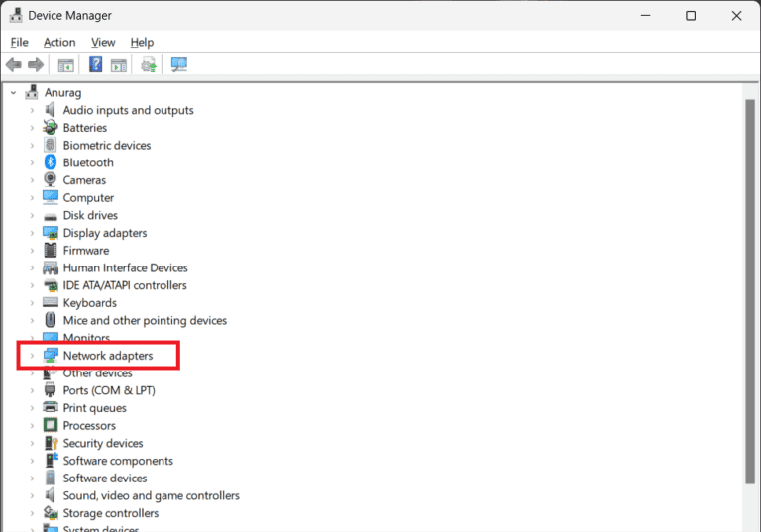Click the Bluetooth category icon
This screenshot has height=532, width=761.
(50, 162)
